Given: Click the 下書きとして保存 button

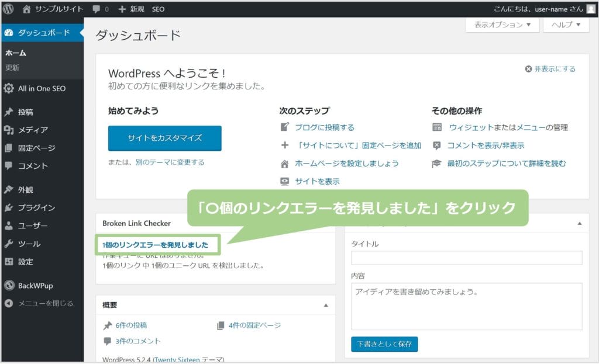Looking at the screenshot, I should tap(384, 344).
